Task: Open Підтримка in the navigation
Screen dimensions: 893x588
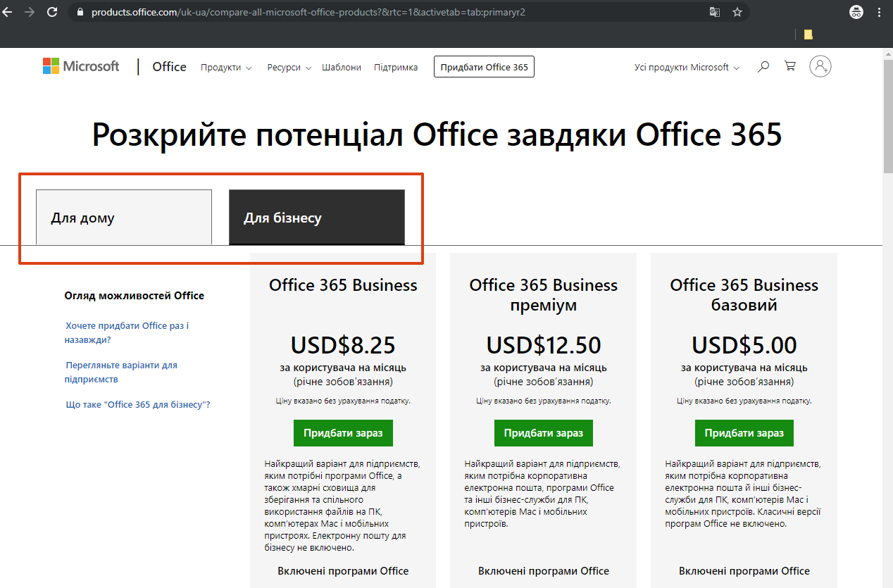Action: pos(396,68)
